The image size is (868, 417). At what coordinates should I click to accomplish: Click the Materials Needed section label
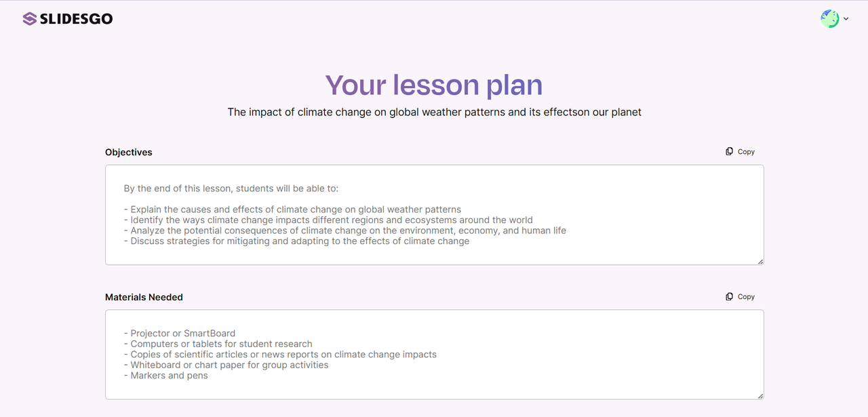click(144, 297)
